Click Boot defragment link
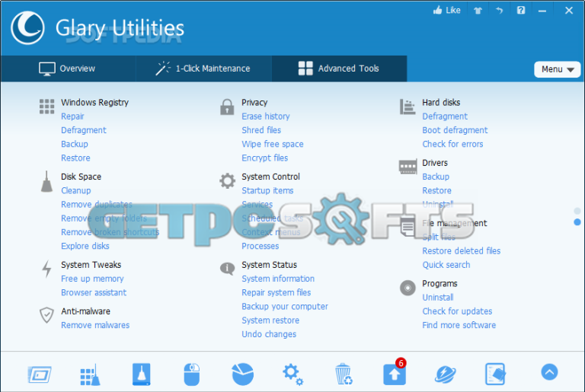The image size is (585, 392). click(455, 130)
